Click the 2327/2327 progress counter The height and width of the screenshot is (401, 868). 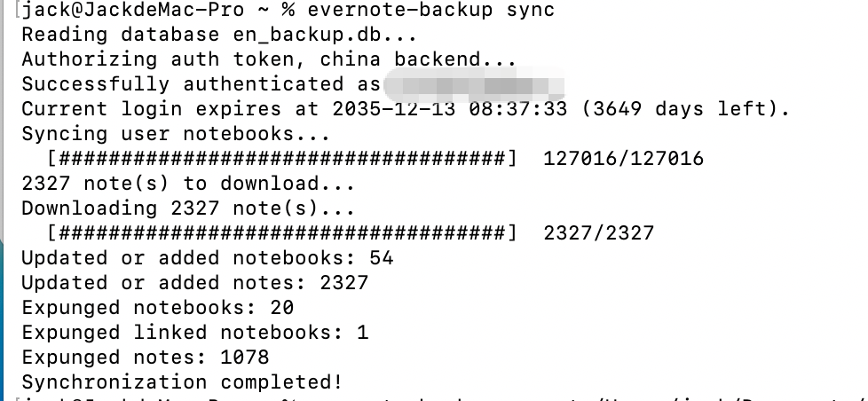point(598,233)
